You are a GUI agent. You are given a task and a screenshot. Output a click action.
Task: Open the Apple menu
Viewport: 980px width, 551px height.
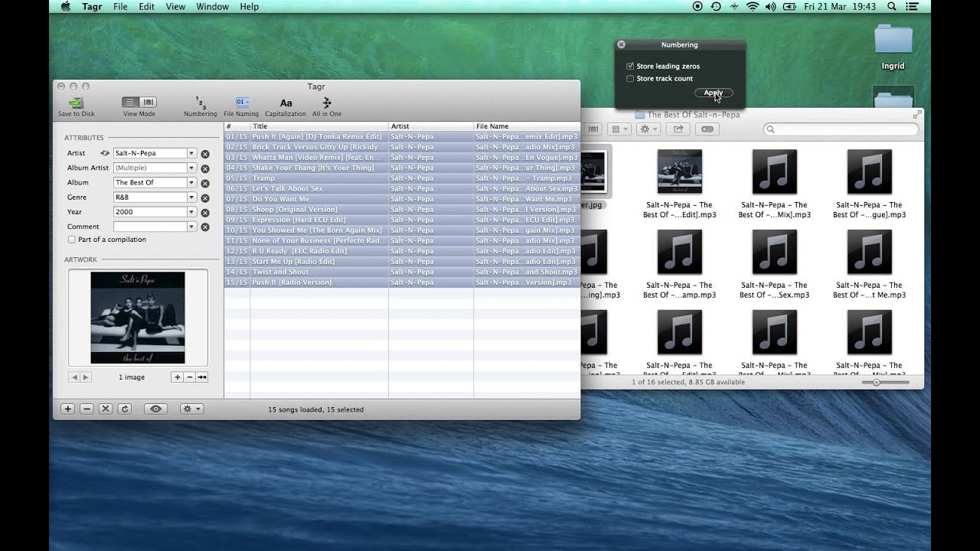[65, 7]
